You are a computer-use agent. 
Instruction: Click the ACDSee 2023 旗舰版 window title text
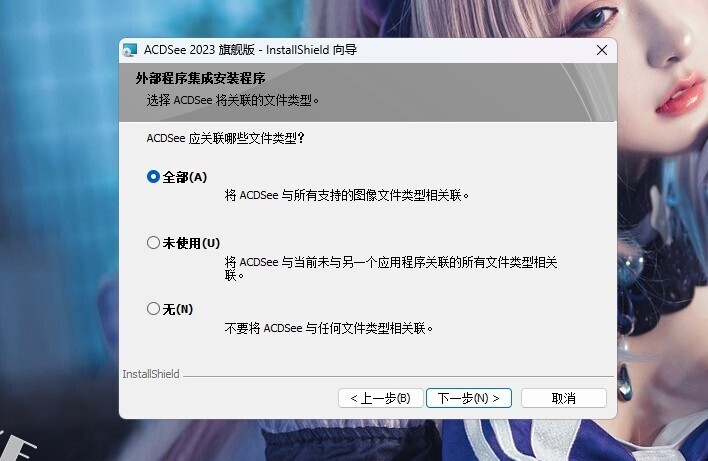click(251, 50)
